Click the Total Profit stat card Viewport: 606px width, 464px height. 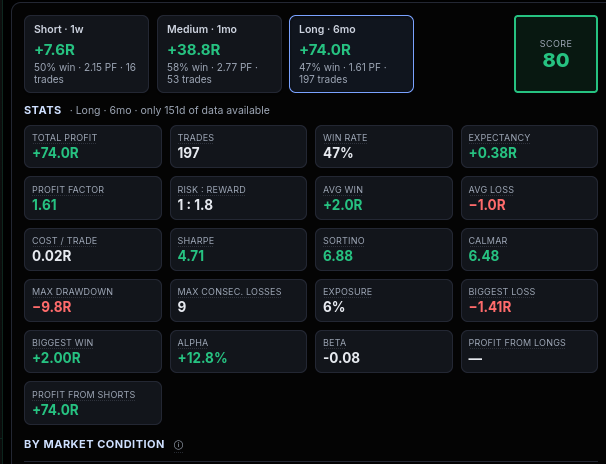[x=93, y=146]
